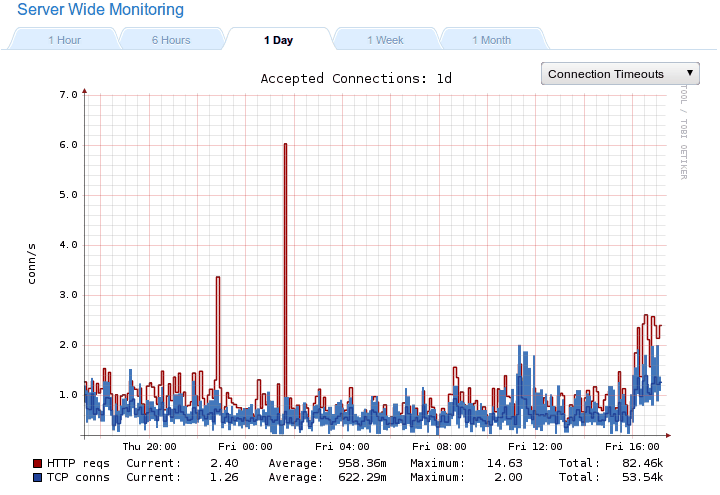Screen dimensions: 720x495
Task: Click the Fri 12:00 time axis label
Action: 534,447
